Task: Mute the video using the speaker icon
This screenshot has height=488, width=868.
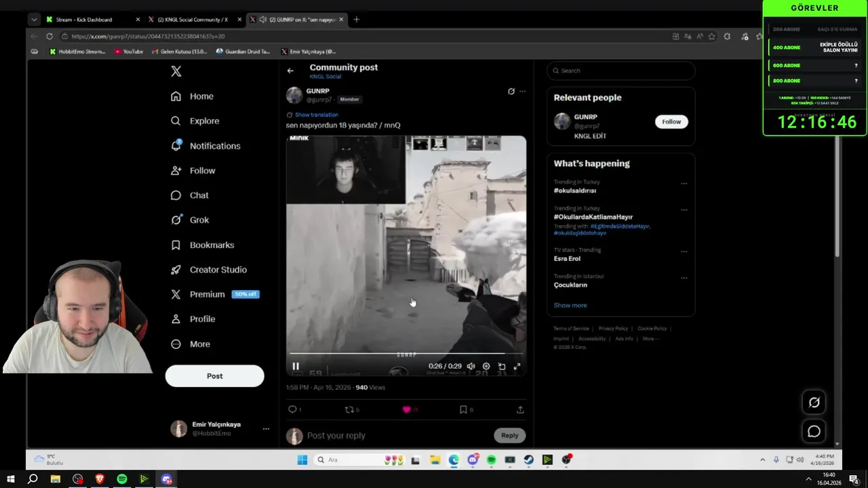Action: click(x=471, y=366)
